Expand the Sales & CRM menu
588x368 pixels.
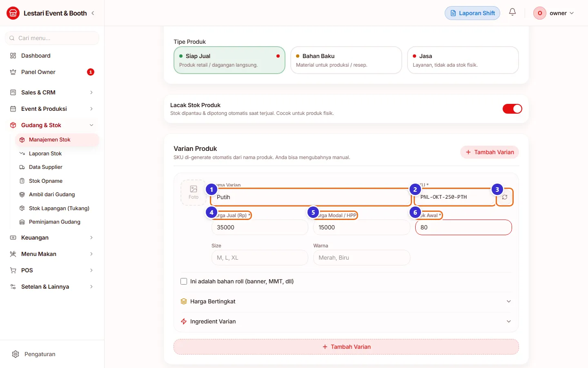point(52,92)
